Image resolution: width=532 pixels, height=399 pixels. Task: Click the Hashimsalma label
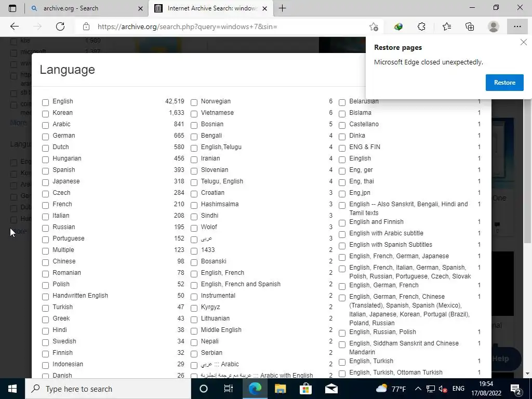coord(220,204)
